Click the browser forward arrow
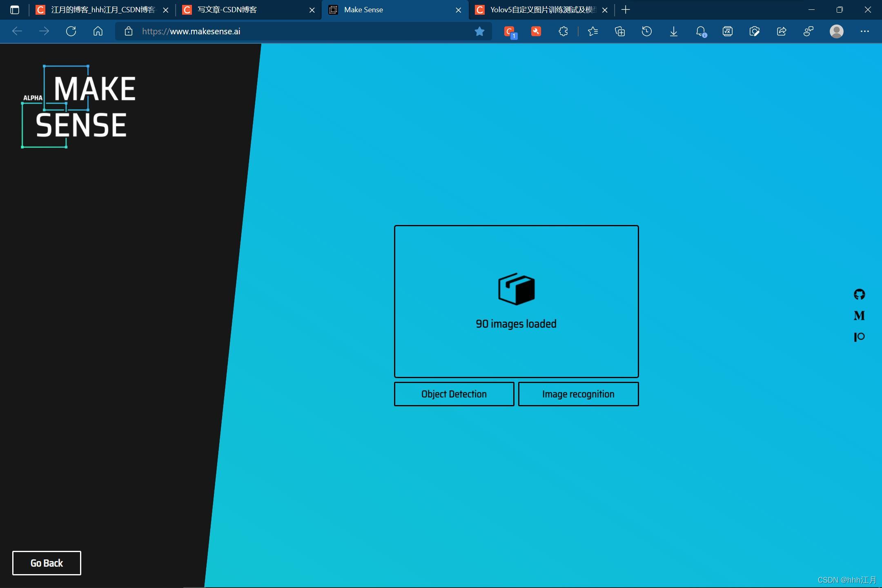Screen dimensions: 882x588 point(44,31)
